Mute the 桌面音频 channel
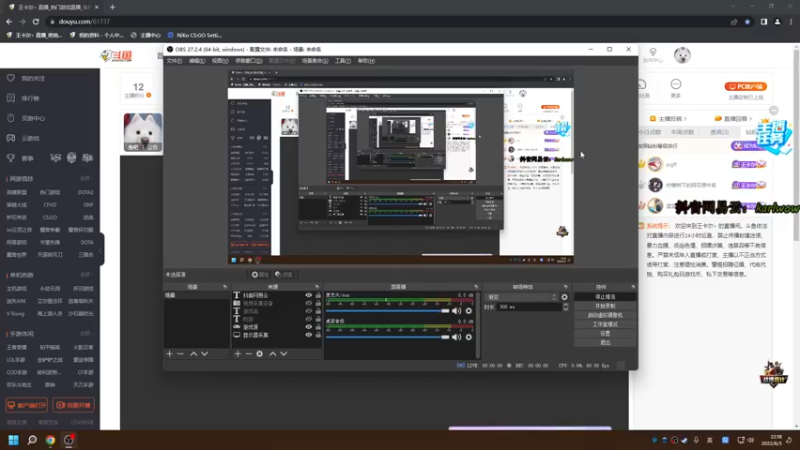The width and height of the screenshot is (800, 450). 457,337
